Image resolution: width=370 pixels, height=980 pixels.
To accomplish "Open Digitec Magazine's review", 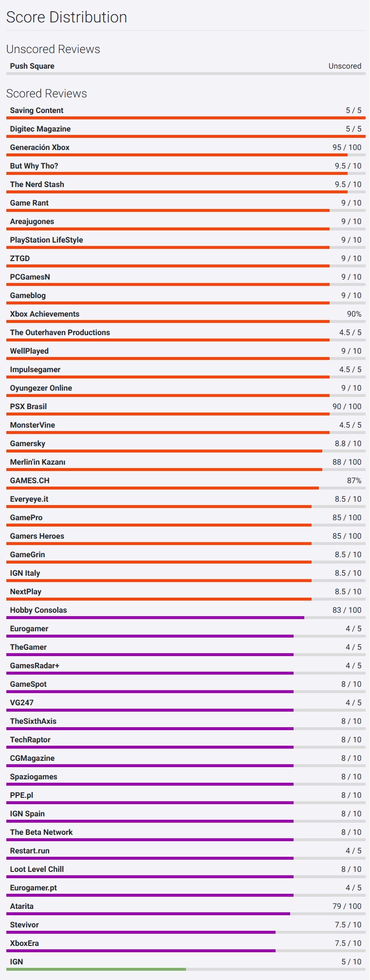I will click(x=40, y=129).
